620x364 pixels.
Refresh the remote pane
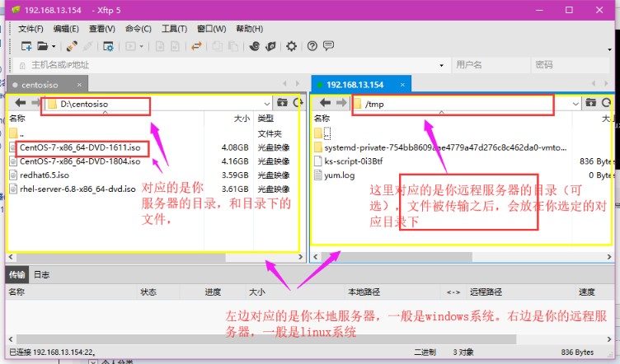(606, 103)
